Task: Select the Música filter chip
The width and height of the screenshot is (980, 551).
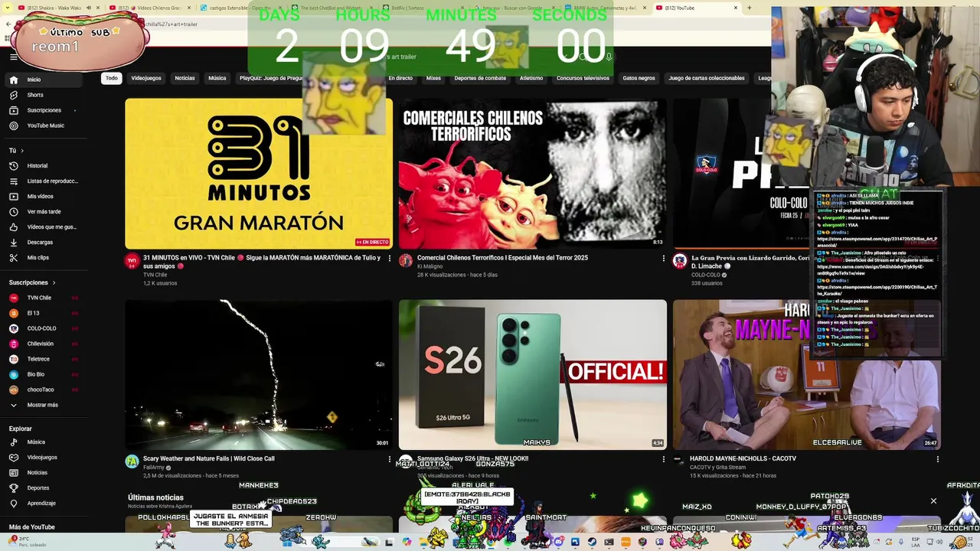Action: (217, 78)
